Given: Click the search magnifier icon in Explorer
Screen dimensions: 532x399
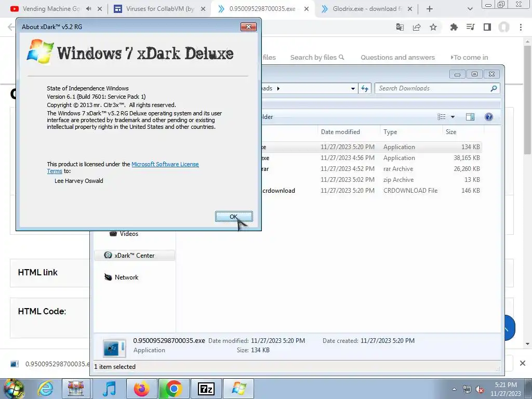Looking at the screenshot, I should pyautogui.click(x=494, y=88).
